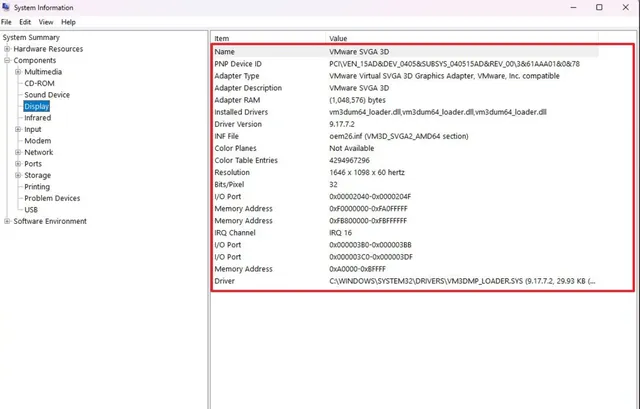Image resolution: width=640 pixels, height=409 pixels.
Task: Click the (1,048,576) bytes value
Action: 357,100
